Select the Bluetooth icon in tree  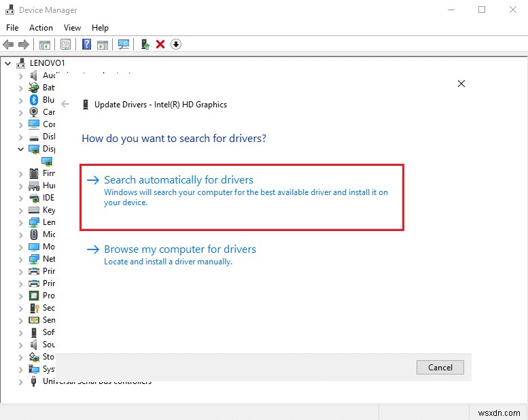[34, 100]
